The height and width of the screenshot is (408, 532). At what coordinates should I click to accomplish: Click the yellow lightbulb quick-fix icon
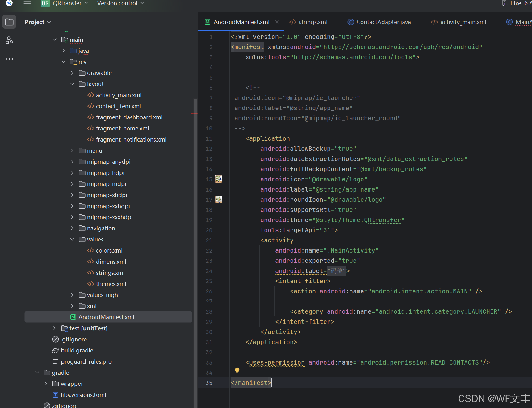[x=237, y=370]
